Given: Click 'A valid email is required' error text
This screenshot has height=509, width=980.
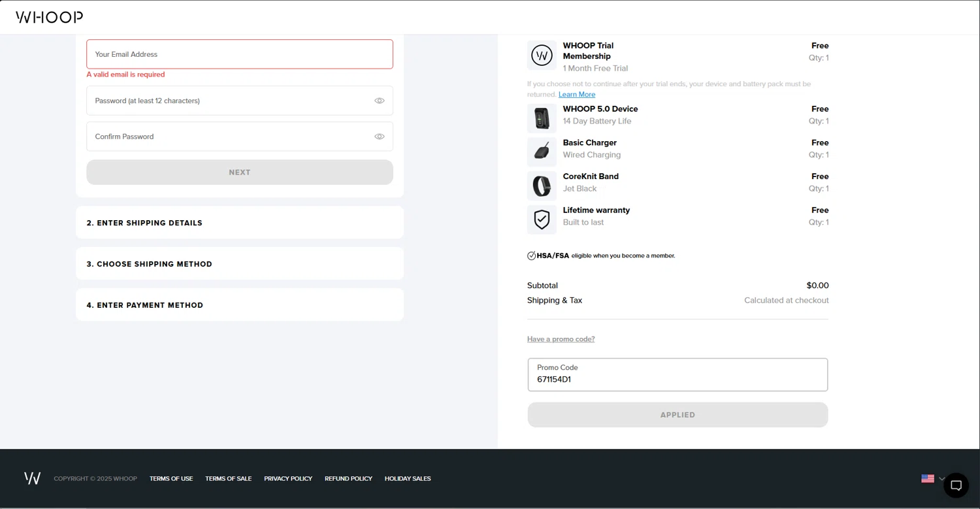Looking at the screenshot, I should pyautogui.click(x=126, y=74).
